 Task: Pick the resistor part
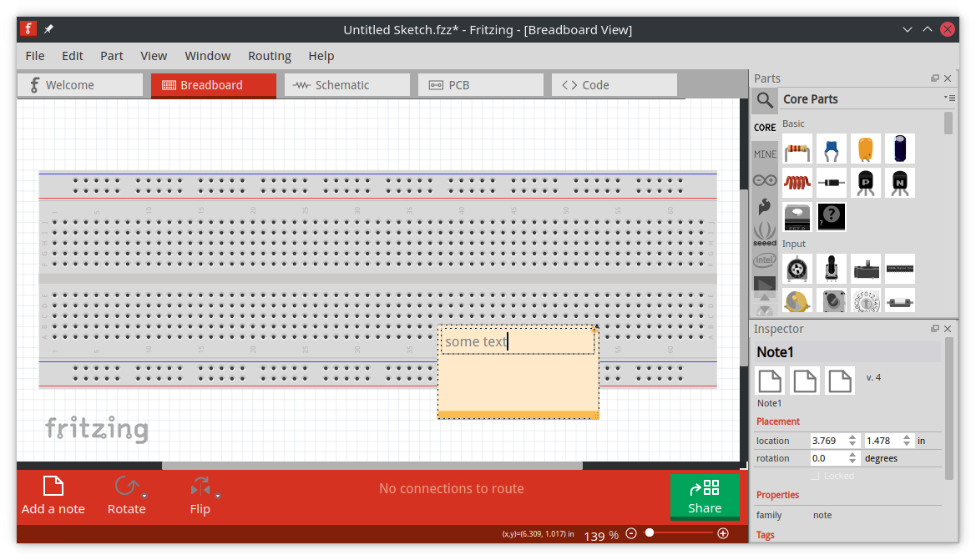797,149
